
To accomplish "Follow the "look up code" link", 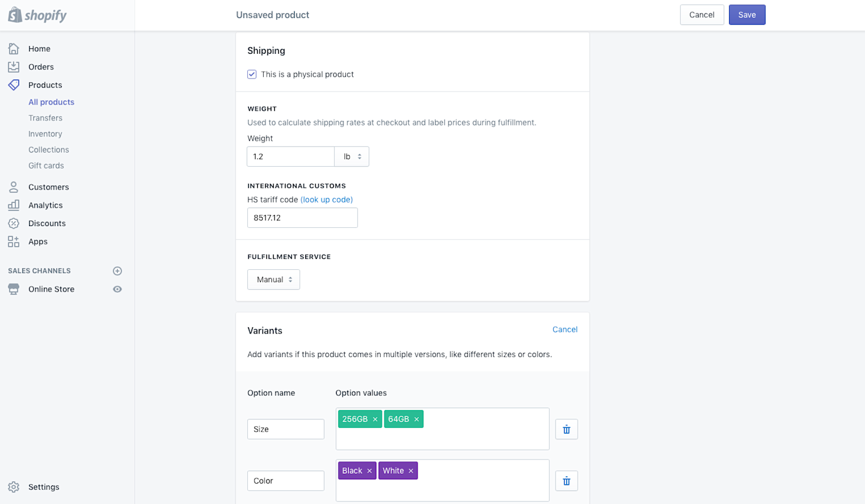I will pos(326,199).
